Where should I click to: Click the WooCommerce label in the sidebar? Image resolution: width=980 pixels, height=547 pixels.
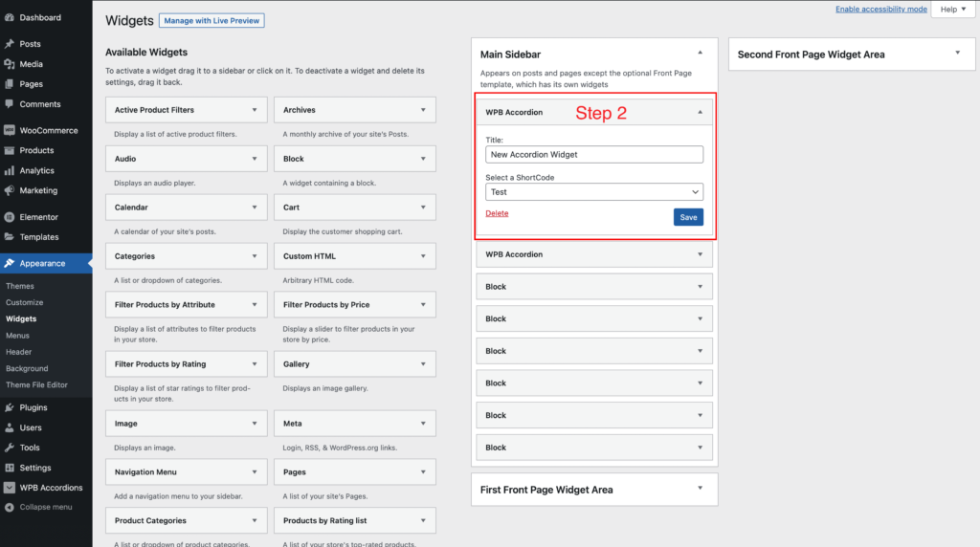pos(49,130)
